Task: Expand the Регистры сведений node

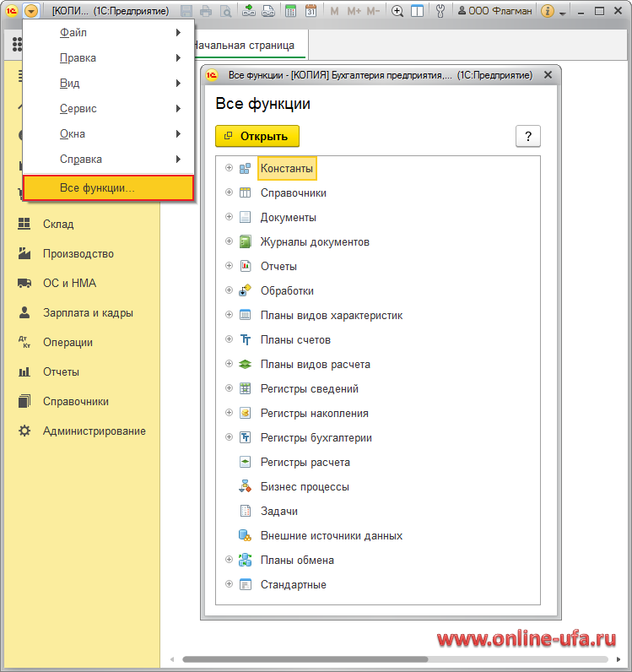Action: tap(229, 388)
